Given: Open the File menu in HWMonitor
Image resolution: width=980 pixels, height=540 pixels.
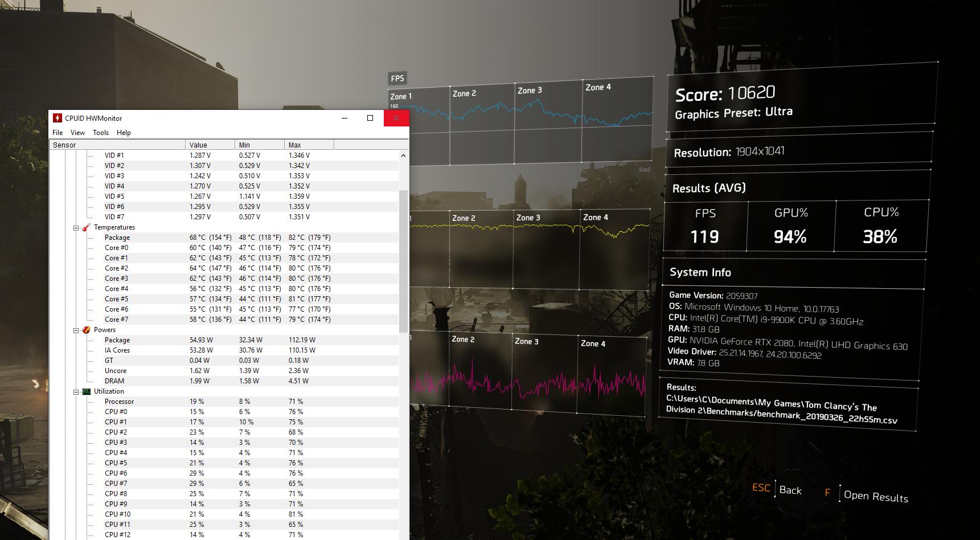Looking at the screenshot, I should tap(58, 133).
